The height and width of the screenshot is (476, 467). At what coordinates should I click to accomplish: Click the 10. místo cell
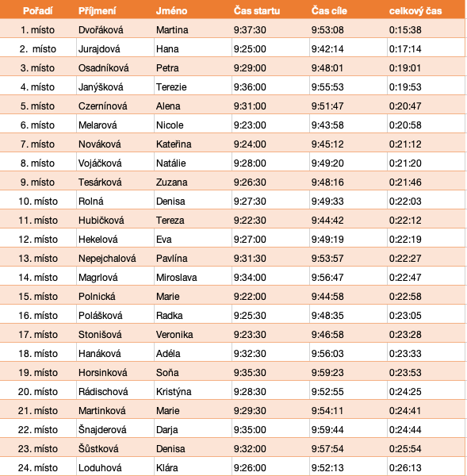tap(38, 201)
